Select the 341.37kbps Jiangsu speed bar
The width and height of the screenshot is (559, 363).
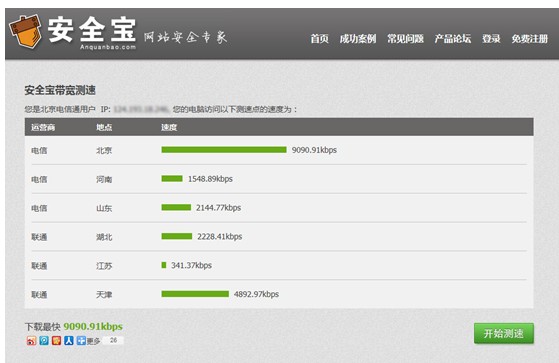click(164, 265)
